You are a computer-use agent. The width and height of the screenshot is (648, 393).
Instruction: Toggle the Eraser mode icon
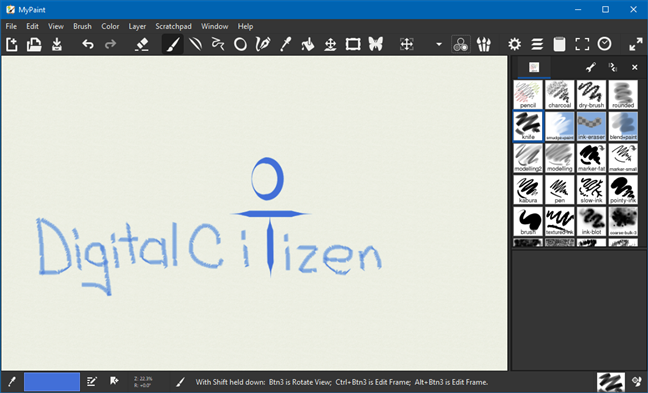(142, 44)
